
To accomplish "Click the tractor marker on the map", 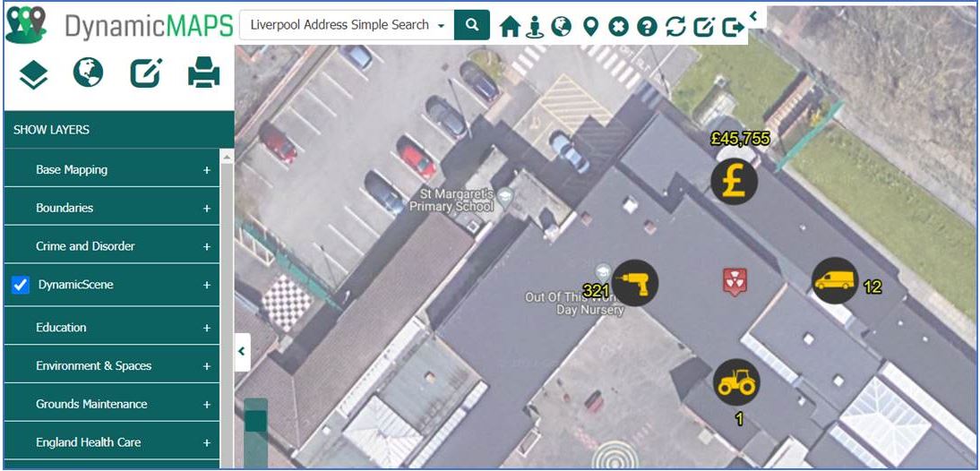I will (x=737, y=382).
